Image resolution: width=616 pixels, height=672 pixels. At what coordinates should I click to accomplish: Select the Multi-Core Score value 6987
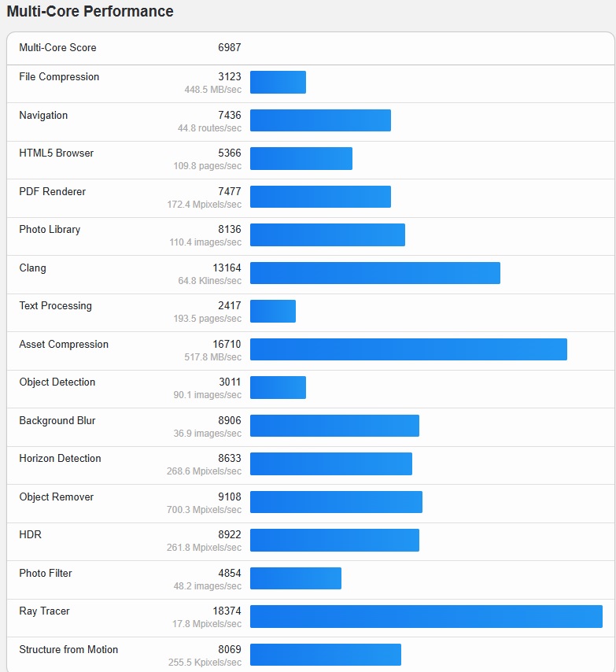(230, 48)
